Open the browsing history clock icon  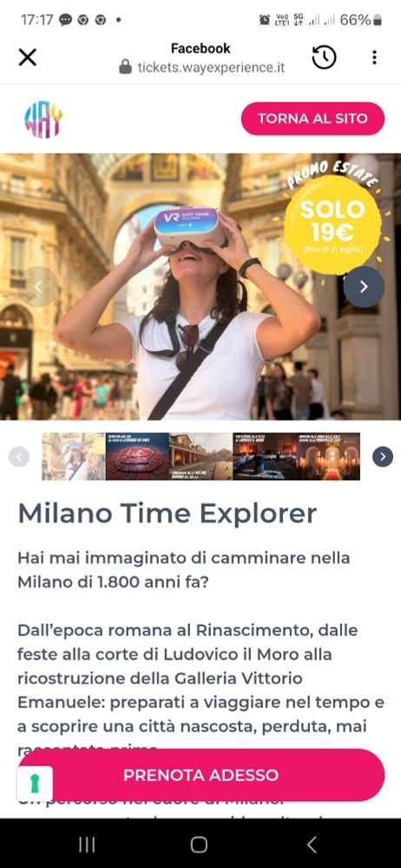click(x=324, y=57)
